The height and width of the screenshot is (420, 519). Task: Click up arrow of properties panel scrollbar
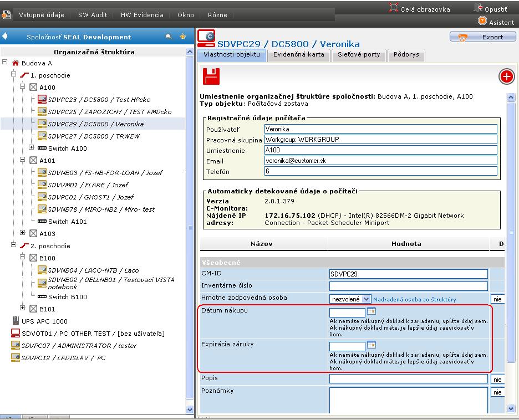pos(511,97)
